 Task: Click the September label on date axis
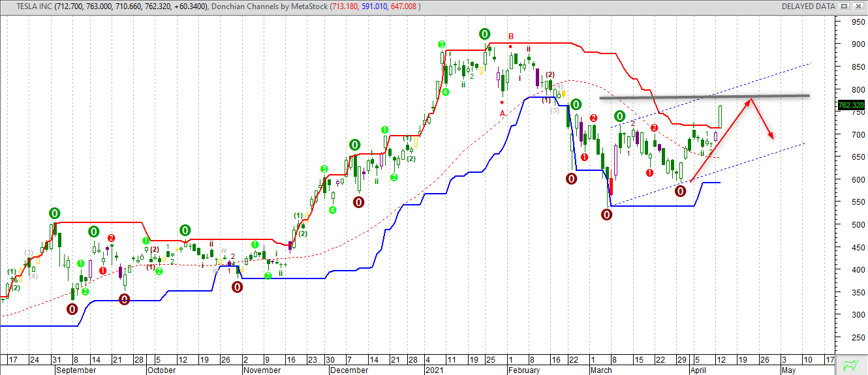point(76,370)
